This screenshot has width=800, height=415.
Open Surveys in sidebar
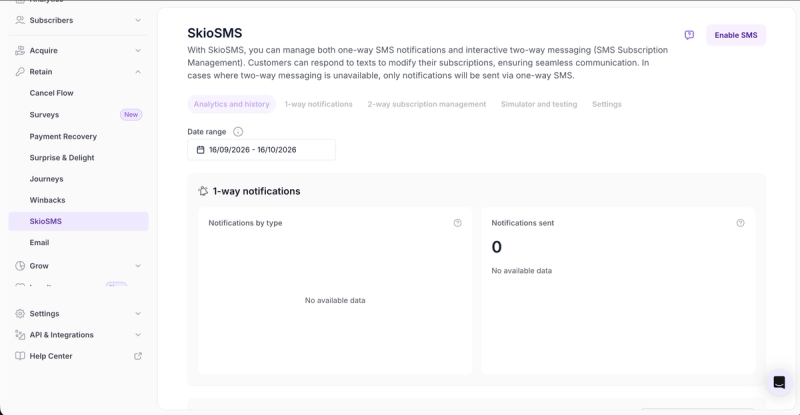tap(44, 115)
